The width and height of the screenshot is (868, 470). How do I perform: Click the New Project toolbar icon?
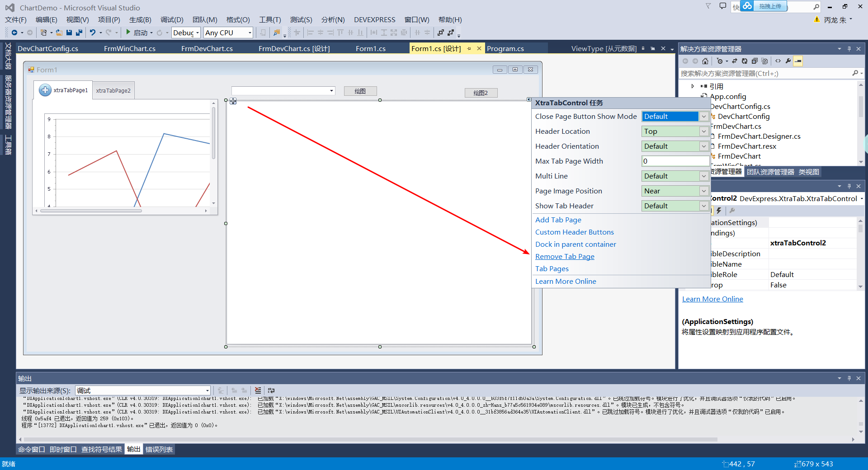(x=44, y=33)
